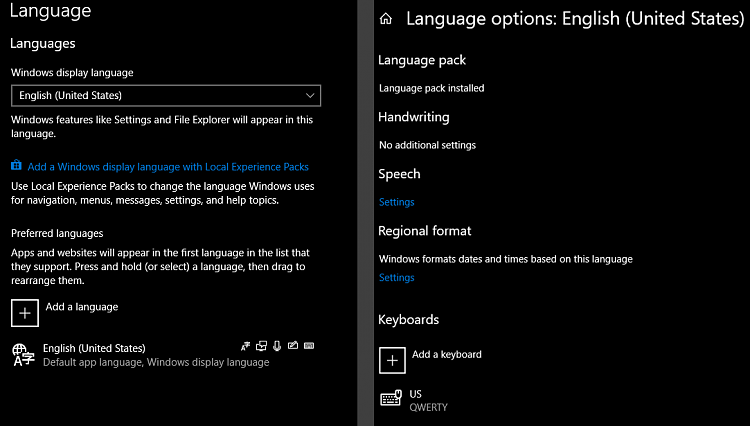Click the display language feature icon
The image size is (750, 426).
(x=245, y=346)
